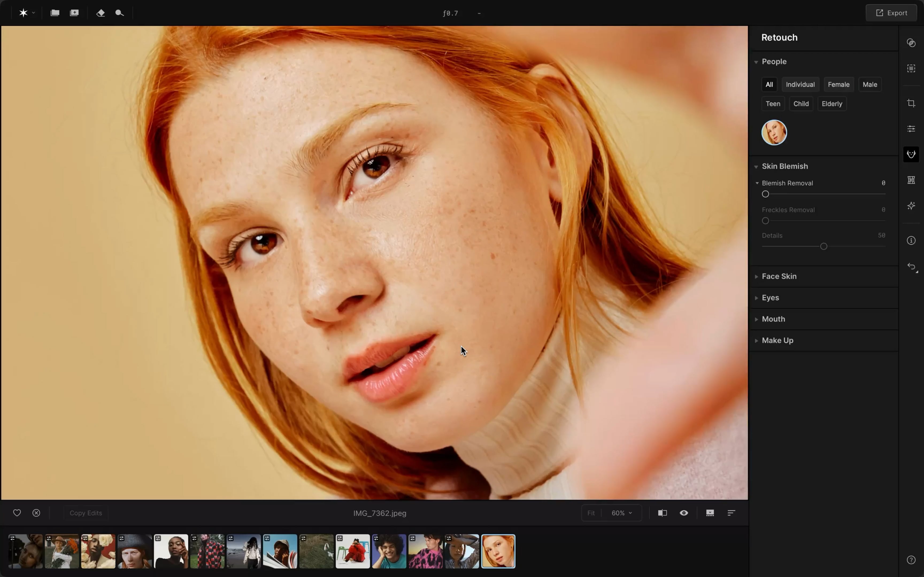Open the folder icon in top toolbar
The height and width of the screenshot is (577, 924).
click(55, 13)
